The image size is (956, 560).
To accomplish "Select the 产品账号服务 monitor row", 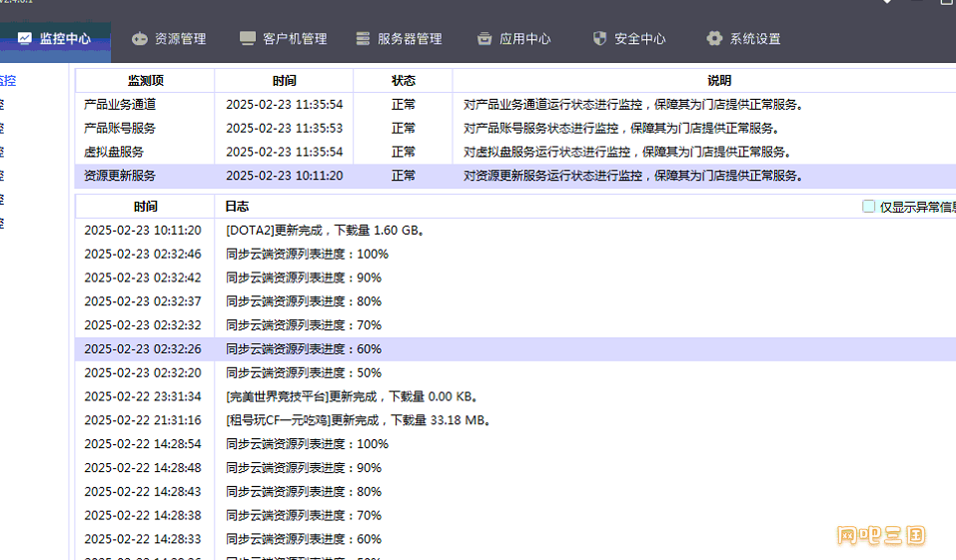I will (515, 128).
